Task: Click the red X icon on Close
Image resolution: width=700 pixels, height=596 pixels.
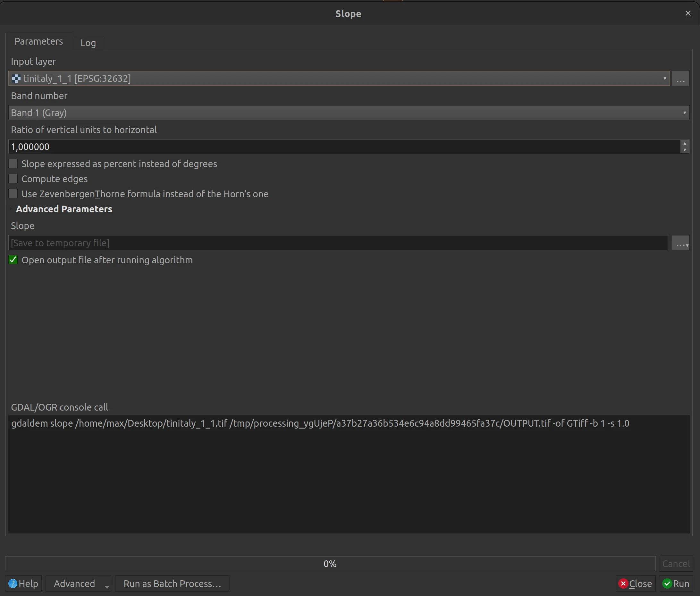Action: [x=623, y=583]
